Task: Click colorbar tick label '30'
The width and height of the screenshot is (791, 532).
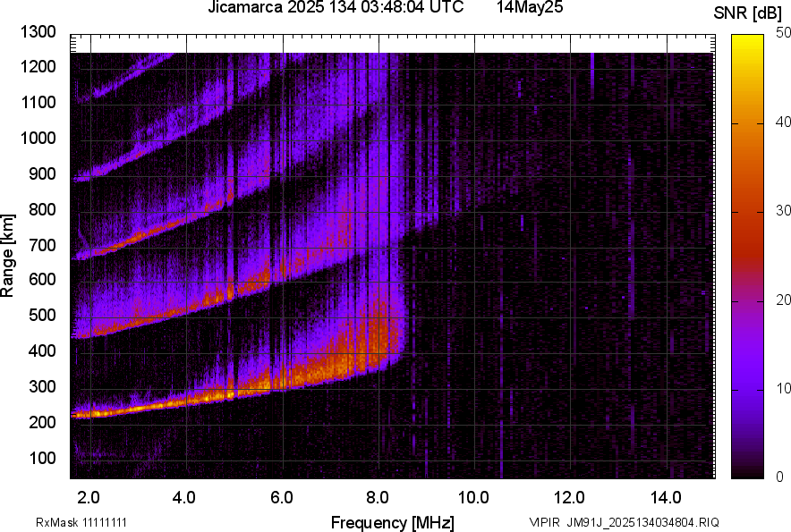Action: [x=783, y=211]
